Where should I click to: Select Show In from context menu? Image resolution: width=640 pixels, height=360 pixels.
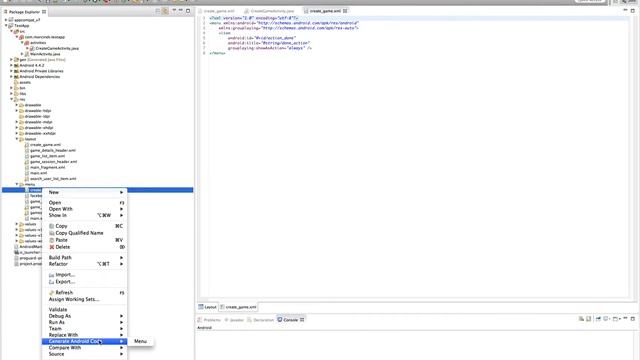(x=85, y=215)
